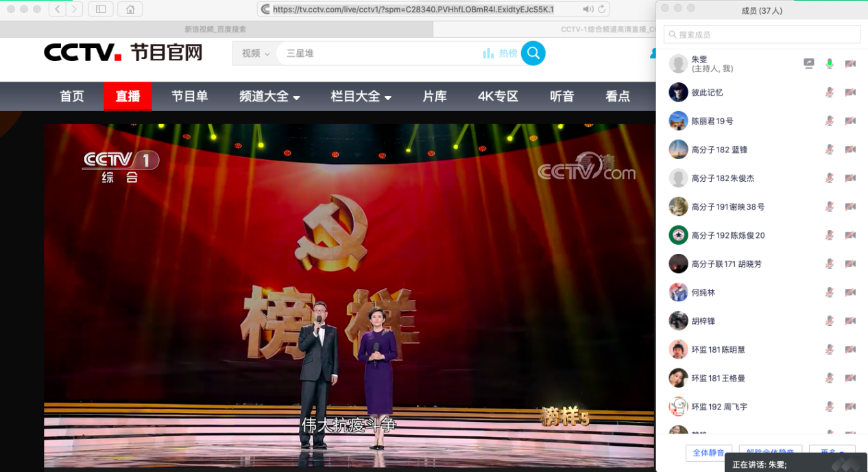Click the 热榜 hot list chart icon
Viewport: 868px width, 472px height.
488,54
